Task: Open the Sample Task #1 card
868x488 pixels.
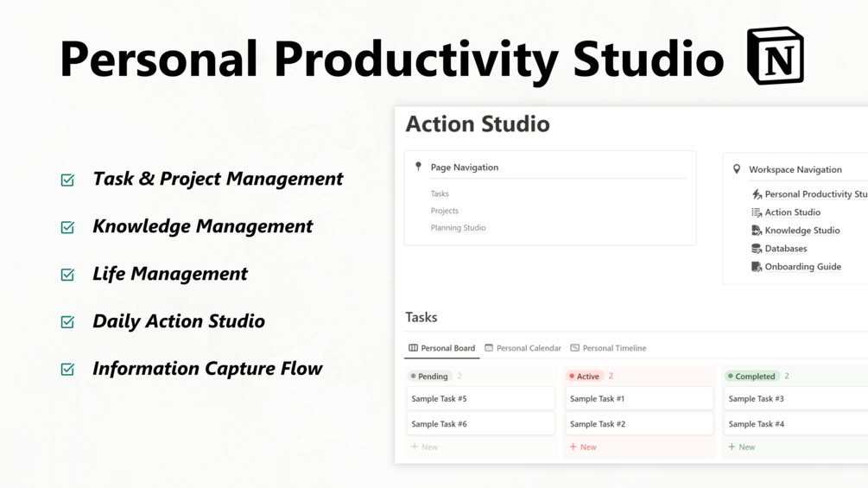Action: click(x=639, y=398)
